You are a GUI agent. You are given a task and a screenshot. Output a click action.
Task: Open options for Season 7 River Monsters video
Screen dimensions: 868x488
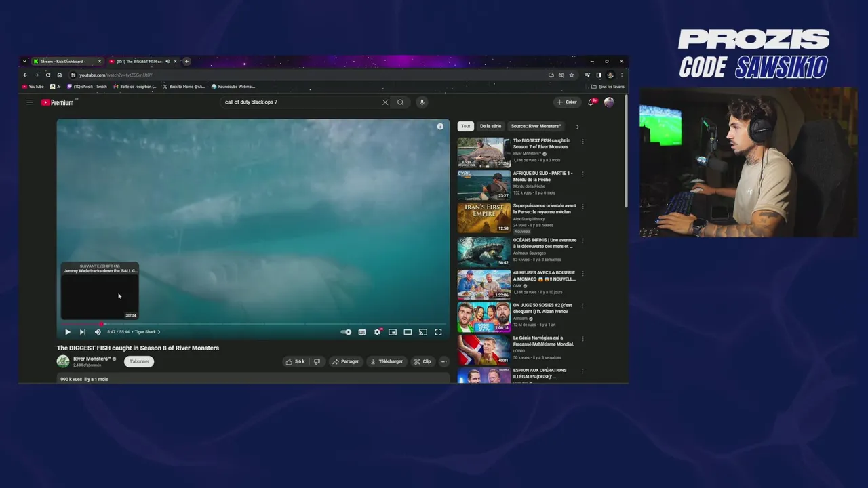tap(583, 142)
